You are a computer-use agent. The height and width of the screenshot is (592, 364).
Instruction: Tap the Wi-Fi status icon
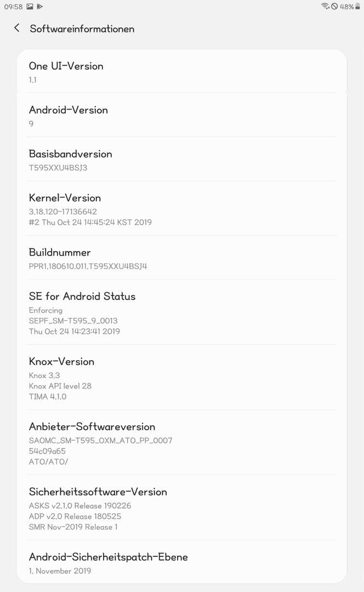[x=325, y=6]
